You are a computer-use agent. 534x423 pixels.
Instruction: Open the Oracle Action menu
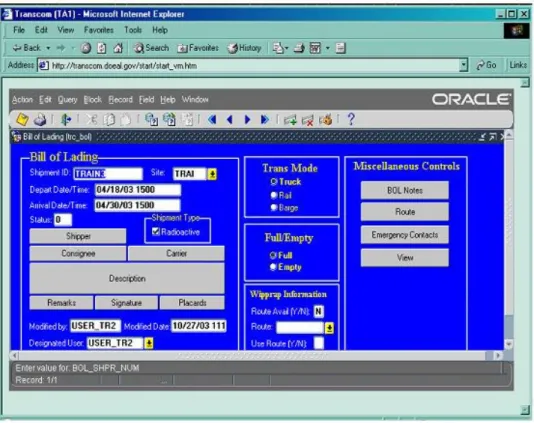(22, 100)
